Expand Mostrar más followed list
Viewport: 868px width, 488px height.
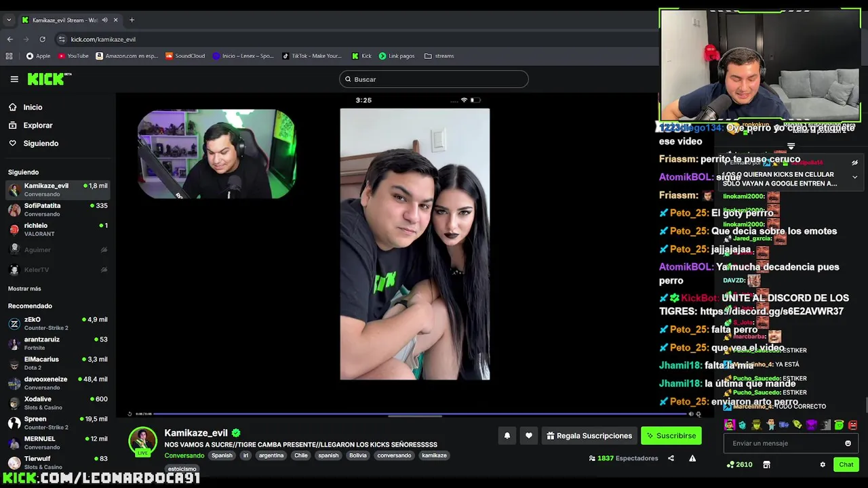tap(24, 289)
